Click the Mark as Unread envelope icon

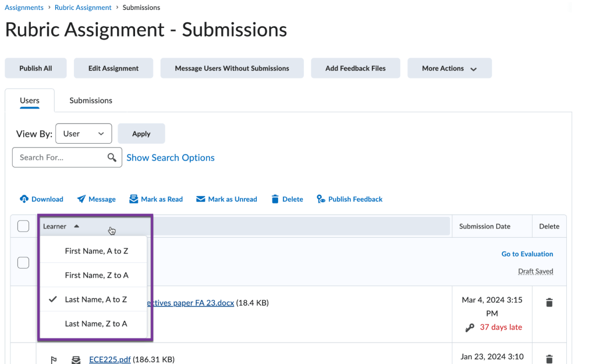tap(200, 199)
